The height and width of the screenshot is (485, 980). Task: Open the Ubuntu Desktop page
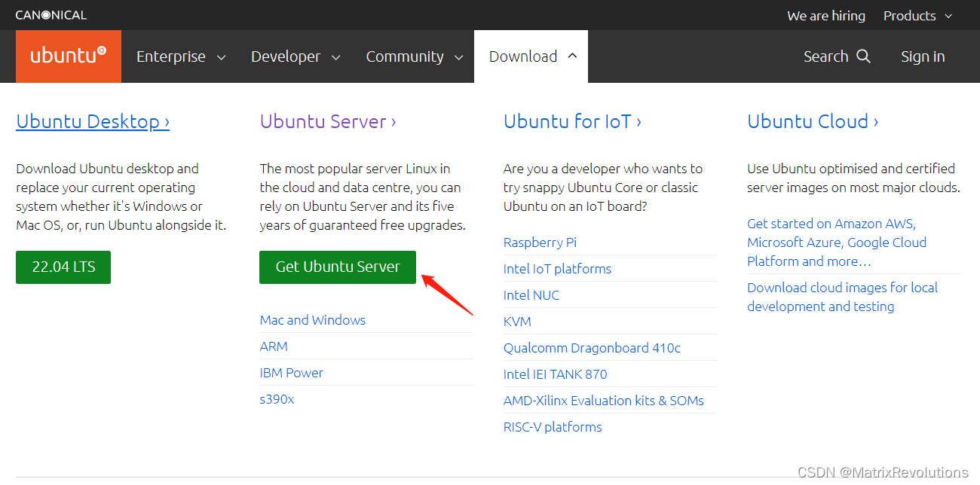92,121
